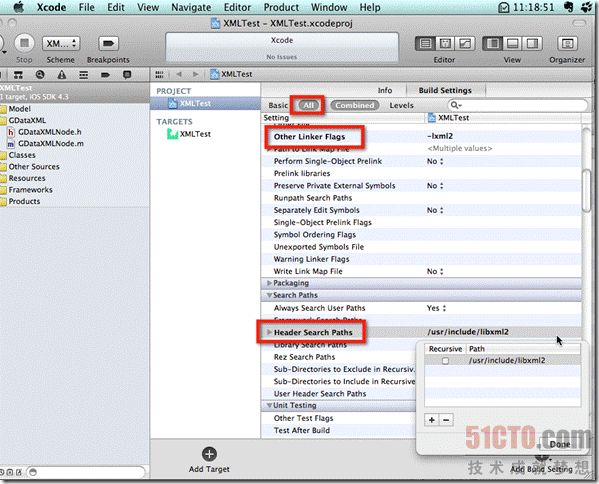Change Always Search User Paths value
This screenshot has height=484, width=599.
[x=436, y=308]
